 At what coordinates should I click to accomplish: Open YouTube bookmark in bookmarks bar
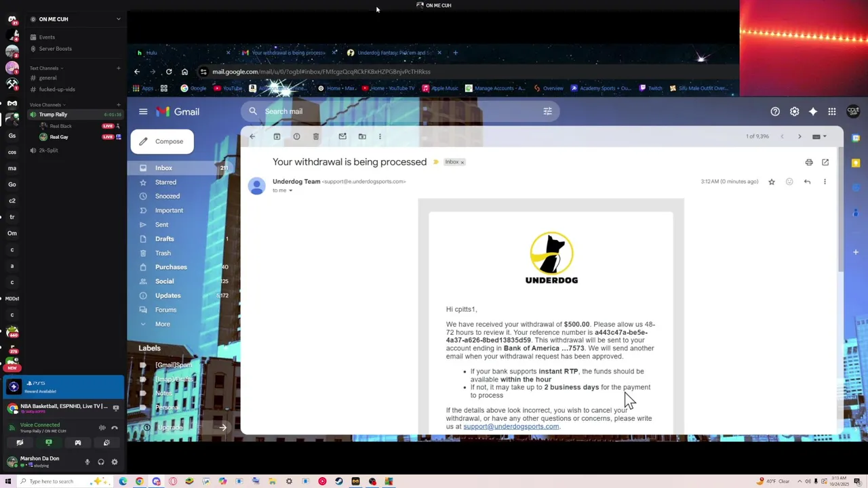pyautogui.click(x=228, y=88)
